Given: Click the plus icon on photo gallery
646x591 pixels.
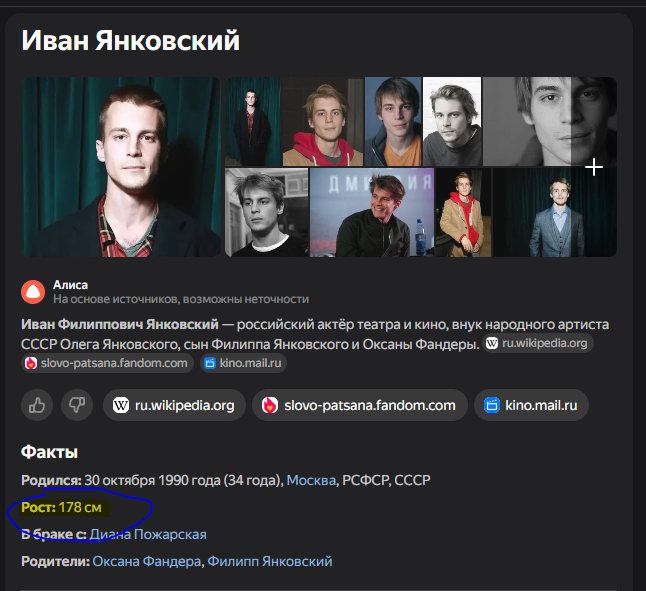Looking at the screenshot, I should coord(594,167).
